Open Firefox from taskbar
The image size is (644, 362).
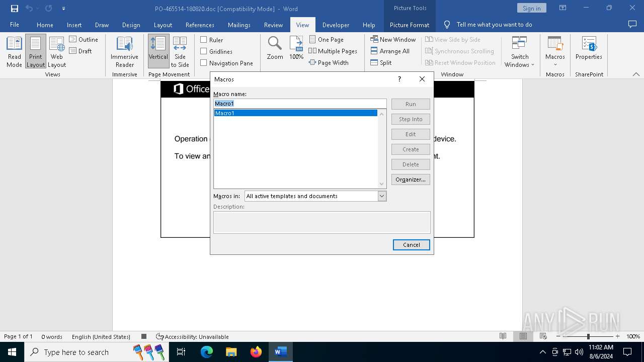coord(256,352)
